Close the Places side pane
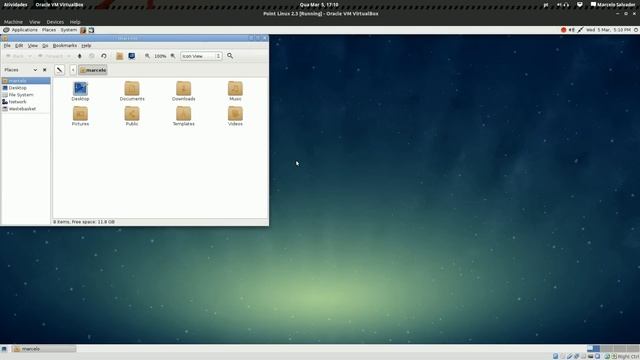This screenshot has width=640, height=360. (45, 70)
